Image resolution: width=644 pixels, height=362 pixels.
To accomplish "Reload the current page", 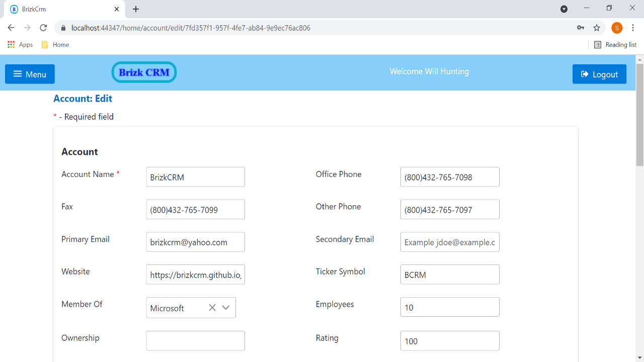I will (x=43, y=28).
